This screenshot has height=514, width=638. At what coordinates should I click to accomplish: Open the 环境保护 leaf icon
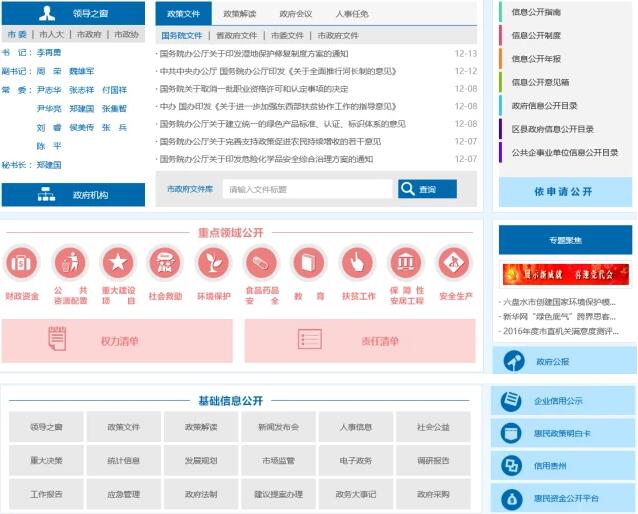(214, 263)
